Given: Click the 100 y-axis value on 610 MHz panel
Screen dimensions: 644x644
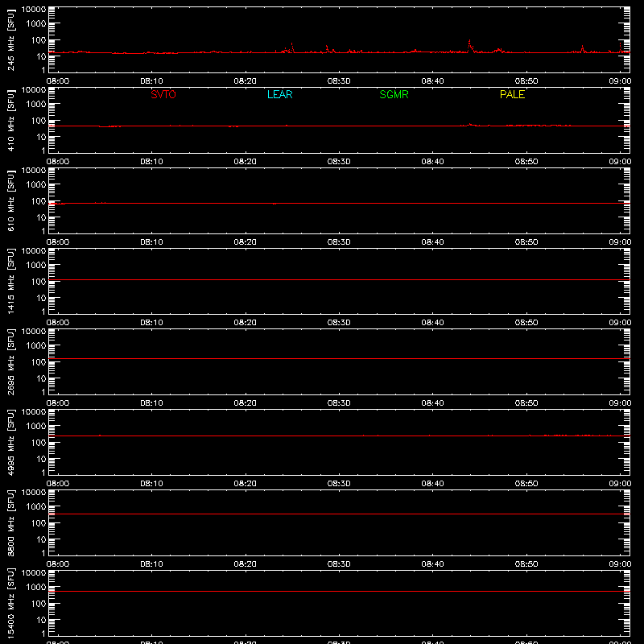Looking at the screenshot, I should (x=39, y=201).
